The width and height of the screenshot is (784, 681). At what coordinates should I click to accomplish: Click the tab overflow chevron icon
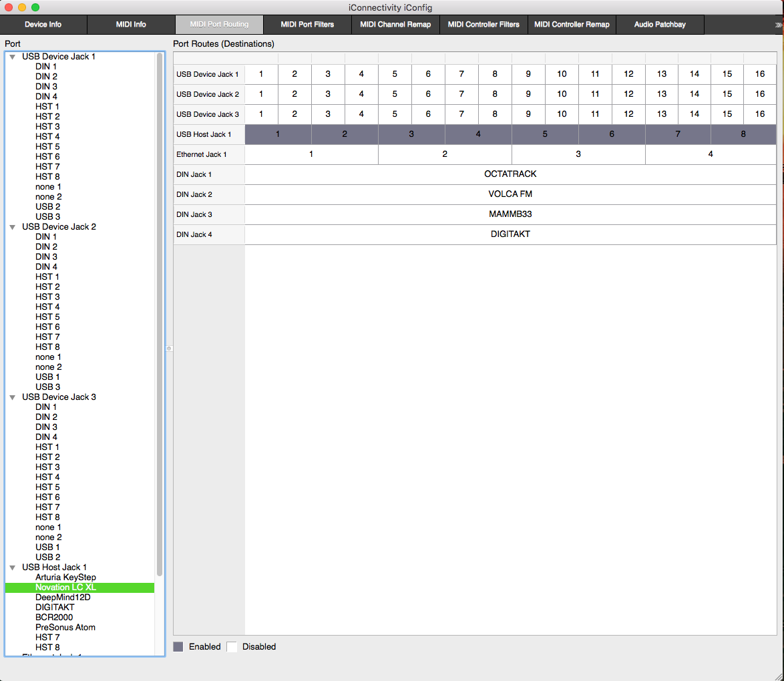tap(778, 25)
